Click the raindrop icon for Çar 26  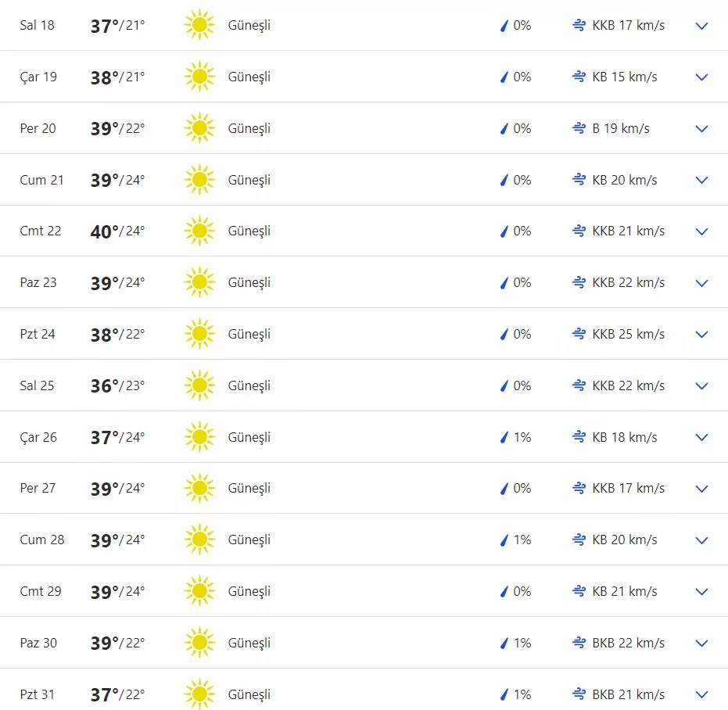click(x=504, y=437)
